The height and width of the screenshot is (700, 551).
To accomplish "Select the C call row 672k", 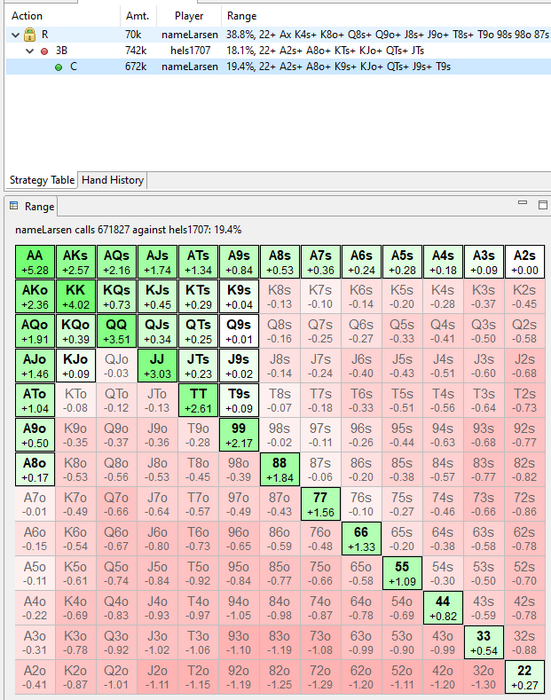I will pos(279,67).
